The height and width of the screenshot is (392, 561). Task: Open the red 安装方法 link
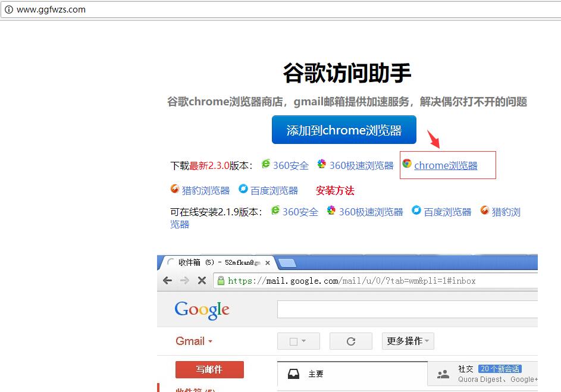point(335,190)
